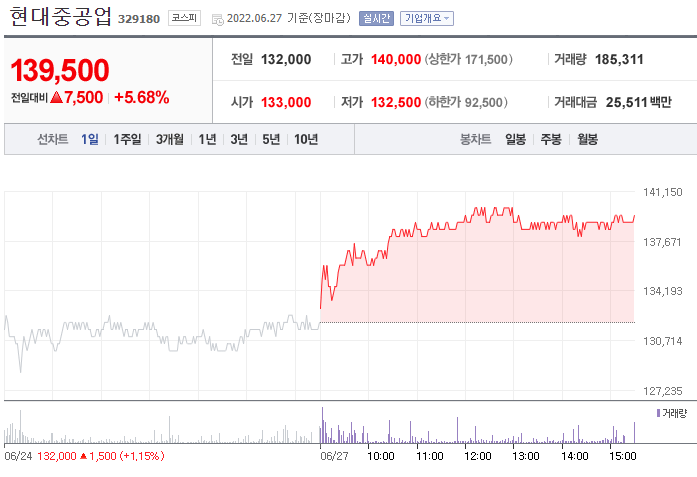
Task: Click the red up-triangle change indicator
Action: 56,97
